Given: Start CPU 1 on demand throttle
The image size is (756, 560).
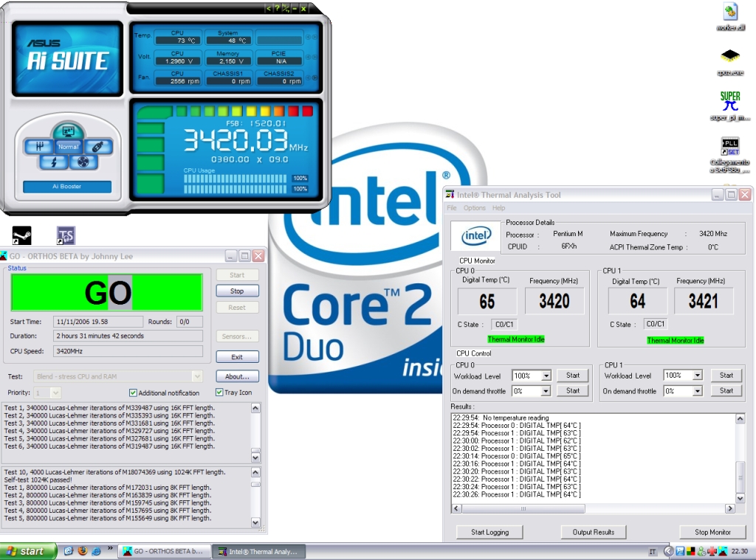Looking at the screenshot, I should [x=726, y=391].
